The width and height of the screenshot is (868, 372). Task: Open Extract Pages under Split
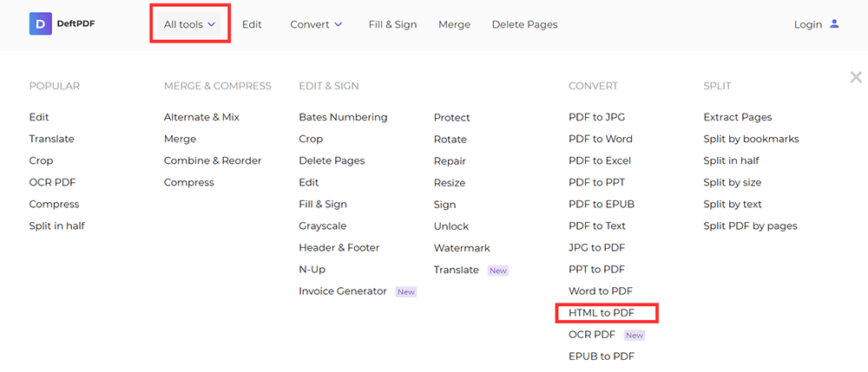point(737,117)
